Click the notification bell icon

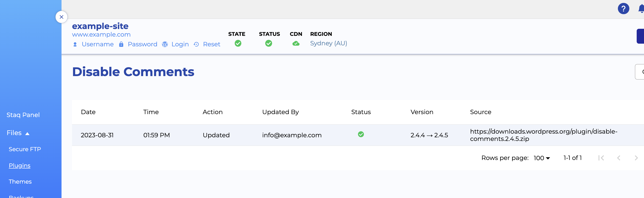coord(641,9)
